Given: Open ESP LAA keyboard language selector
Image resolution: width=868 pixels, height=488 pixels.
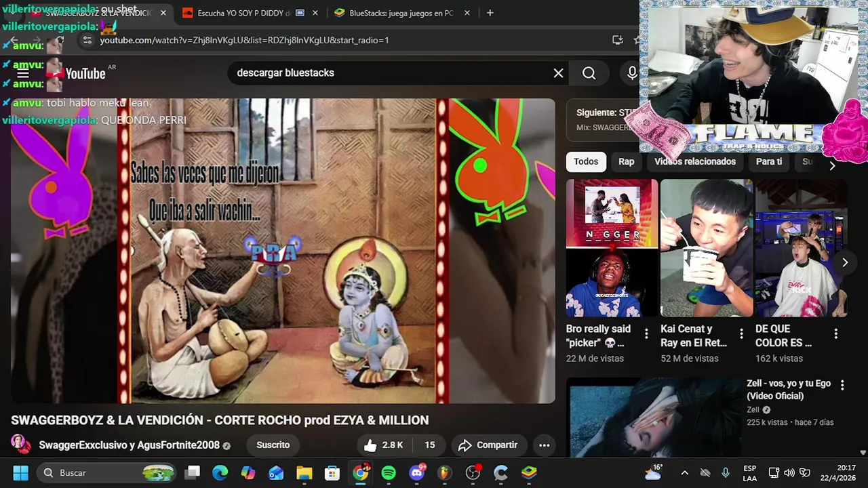Looking at the screenshot, I should tap(749, 472).
